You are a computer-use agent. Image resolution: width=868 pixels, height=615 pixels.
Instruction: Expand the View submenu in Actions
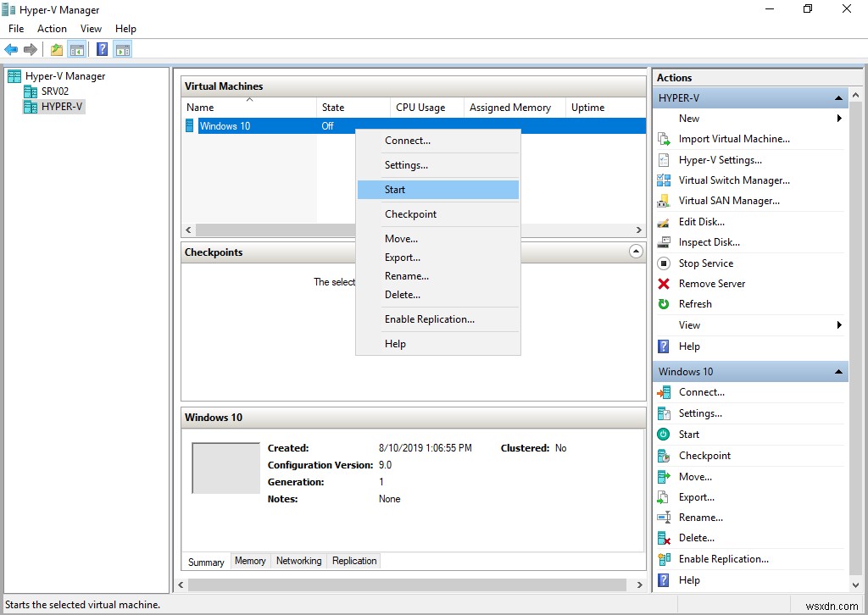click(839, 324)
